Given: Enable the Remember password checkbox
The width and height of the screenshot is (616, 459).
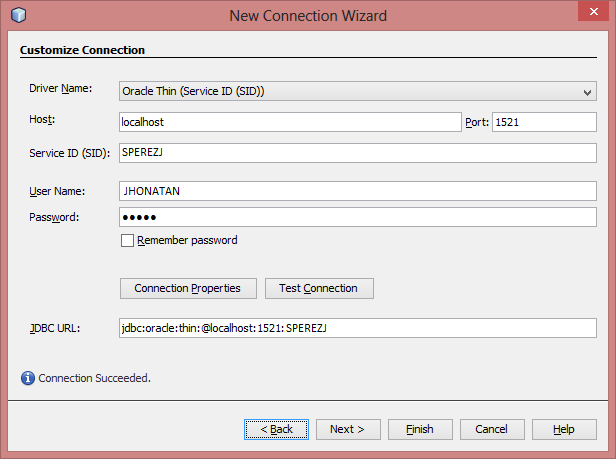Looking at the screenshot, I should (127, 240).
